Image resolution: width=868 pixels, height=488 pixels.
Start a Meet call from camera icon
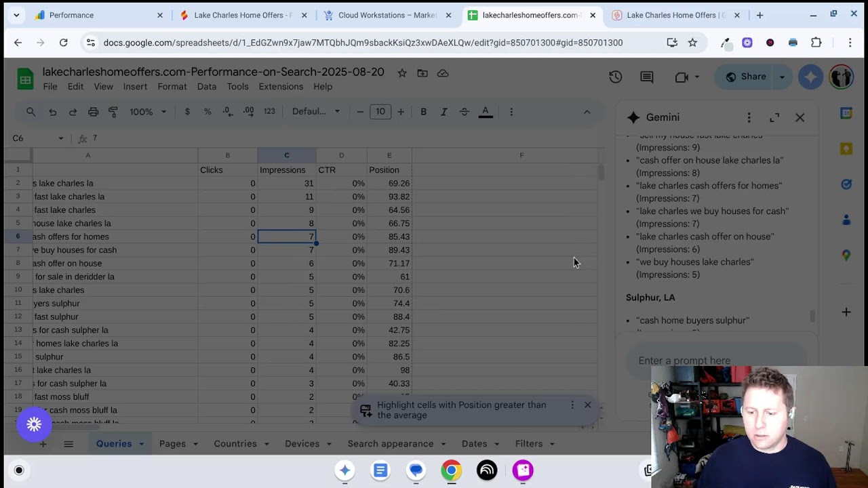pyautogui.click(x=682, y=77)
